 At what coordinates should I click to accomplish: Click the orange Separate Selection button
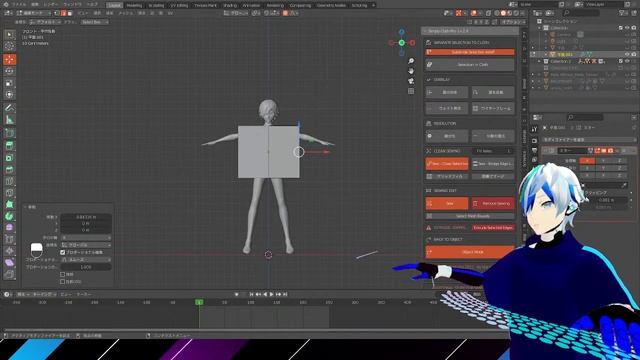(470, 52)
